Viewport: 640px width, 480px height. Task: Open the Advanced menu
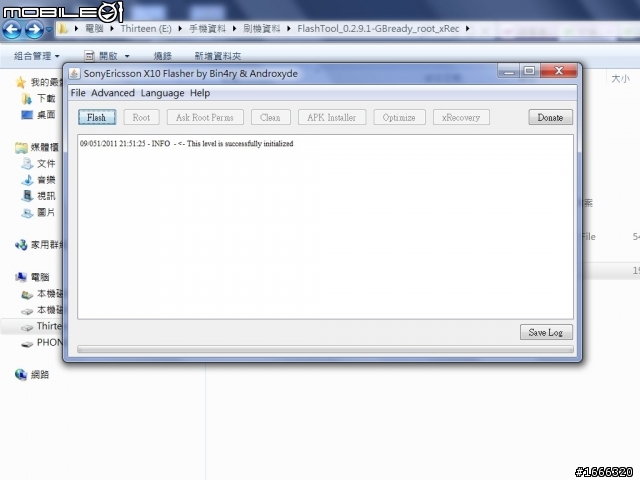113,93
